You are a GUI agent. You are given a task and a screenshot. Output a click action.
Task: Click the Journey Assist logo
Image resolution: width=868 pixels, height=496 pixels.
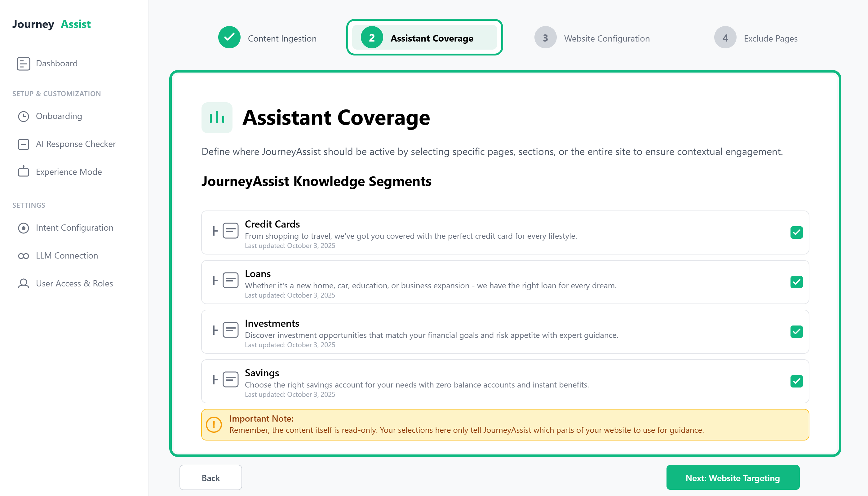click(51, 24)
